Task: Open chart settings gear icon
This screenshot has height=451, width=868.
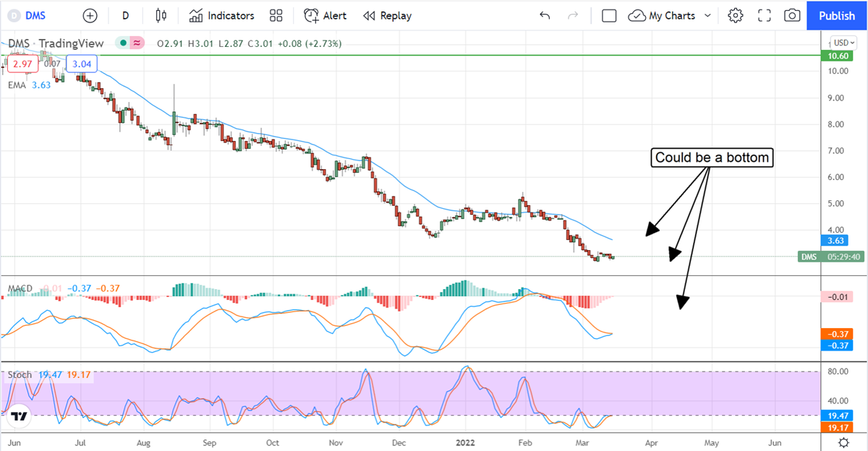Action: coord(736,15)
